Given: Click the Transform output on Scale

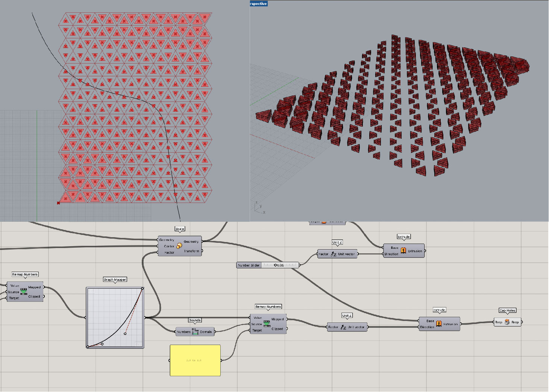Looking at the screenshot, I should 192,251.
